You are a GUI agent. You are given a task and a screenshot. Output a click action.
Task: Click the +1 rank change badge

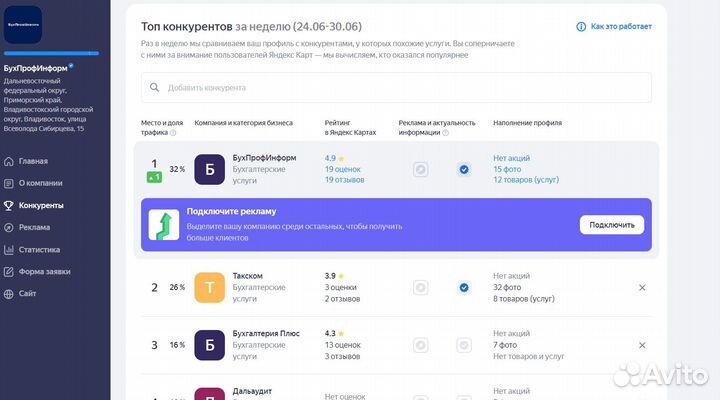pyautogui.click(x=154, y=177)
